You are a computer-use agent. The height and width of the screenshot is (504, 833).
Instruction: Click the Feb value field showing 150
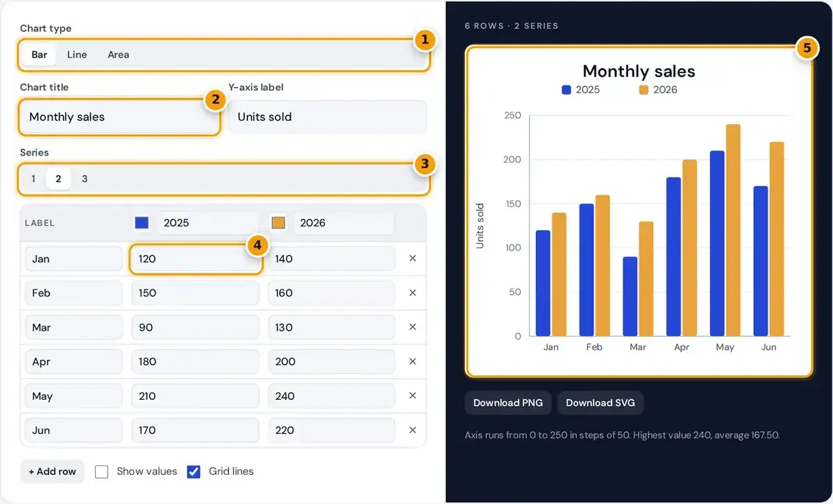(196, 293)
